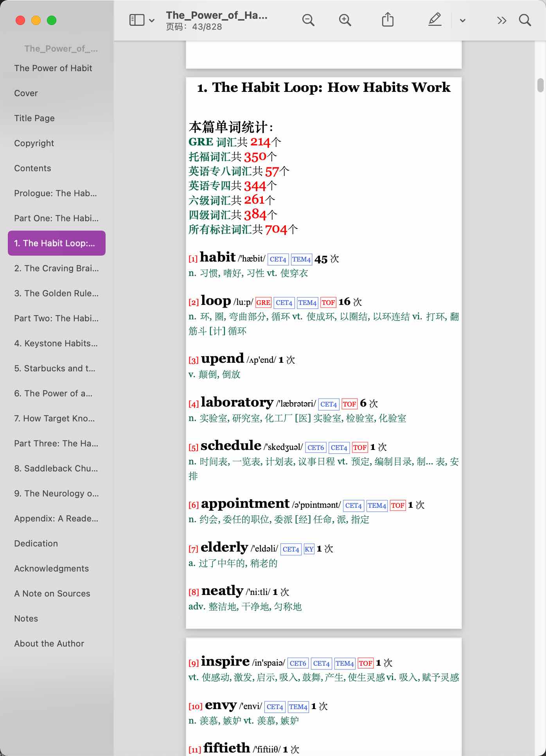The image size is (546, 756).
Task: Click the vertical scrollbar thumb
Action: tap(541, 85)
